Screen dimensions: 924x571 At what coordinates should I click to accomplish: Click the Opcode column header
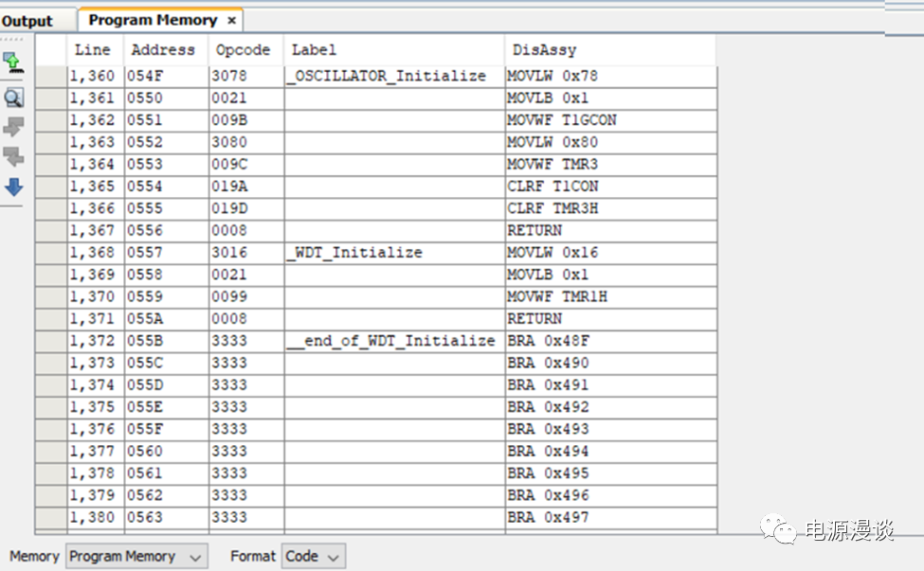tap(243, 50)
